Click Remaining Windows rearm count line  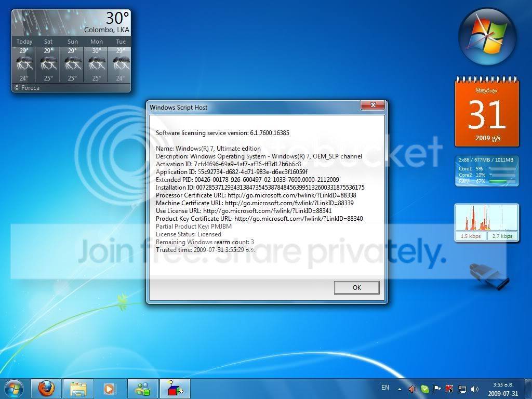point(205,242)
